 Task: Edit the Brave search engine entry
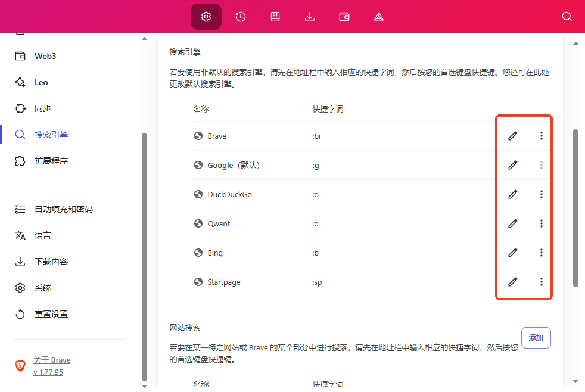513,136
